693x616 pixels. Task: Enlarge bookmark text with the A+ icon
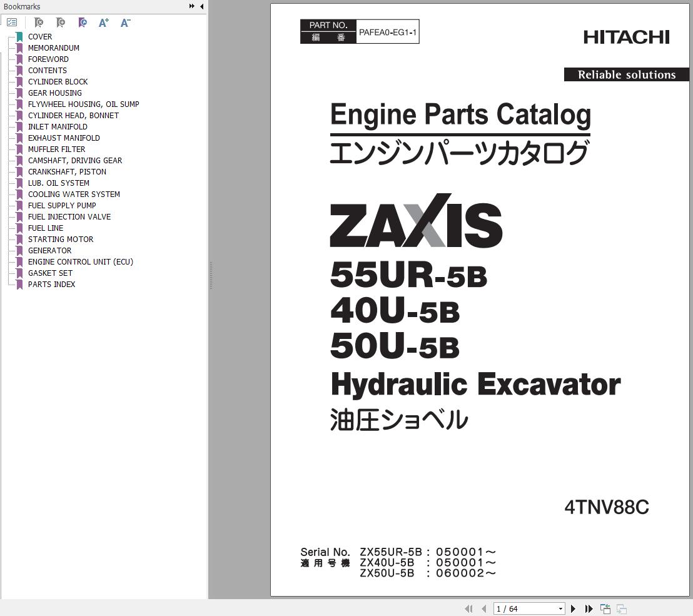pyautogui.click(x=104, y=22)
